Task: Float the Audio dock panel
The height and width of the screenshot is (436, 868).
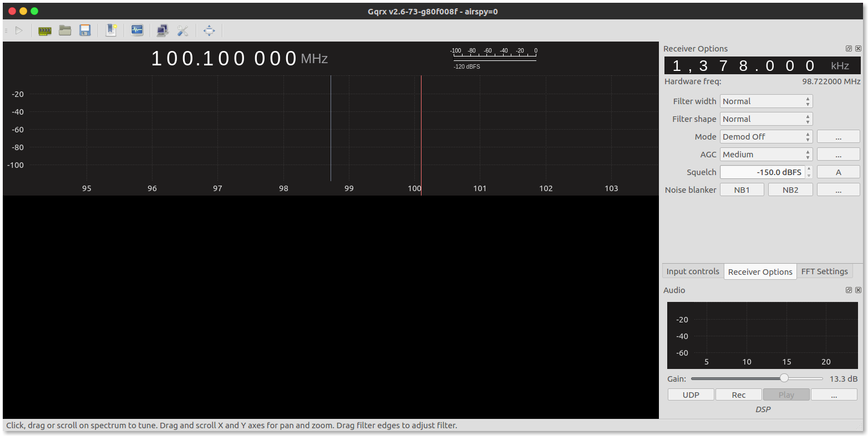Action: (x=849, y=290)
